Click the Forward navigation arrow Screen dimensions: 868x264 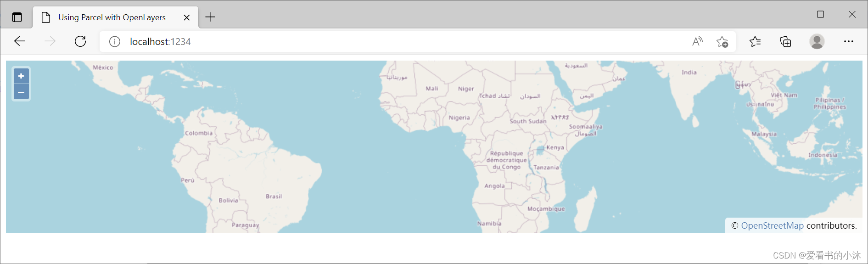click(x=50, y=41)
